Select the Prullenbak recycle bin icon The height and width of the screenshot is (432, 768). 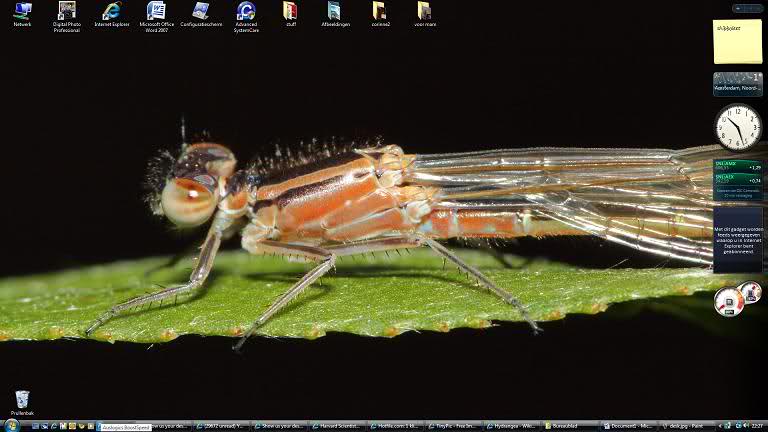(22, 403)
